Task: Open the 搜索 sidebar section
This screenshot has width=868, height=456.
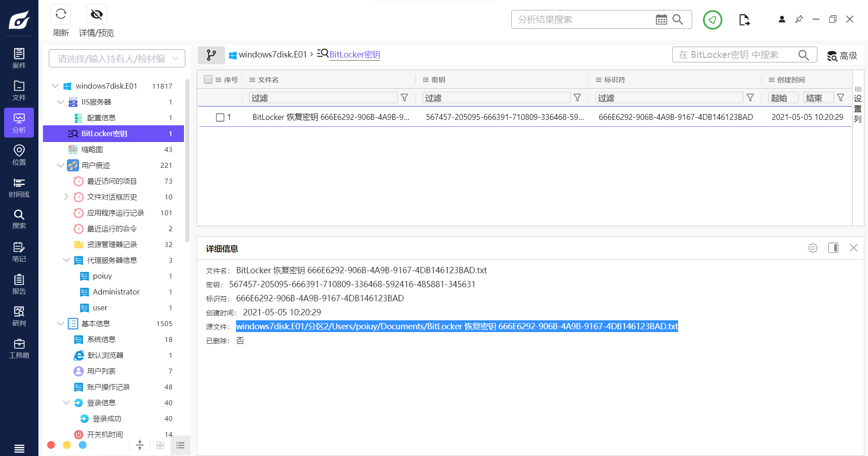Action: [x=19, y=219]
